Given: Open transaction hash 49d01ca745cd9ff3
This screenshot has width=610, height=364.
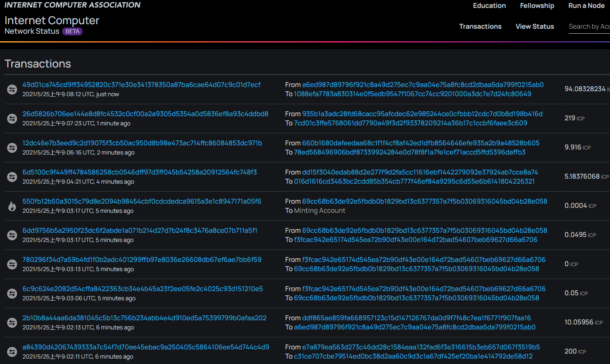Looking at the screenshot, I should [x=141, y=85].
